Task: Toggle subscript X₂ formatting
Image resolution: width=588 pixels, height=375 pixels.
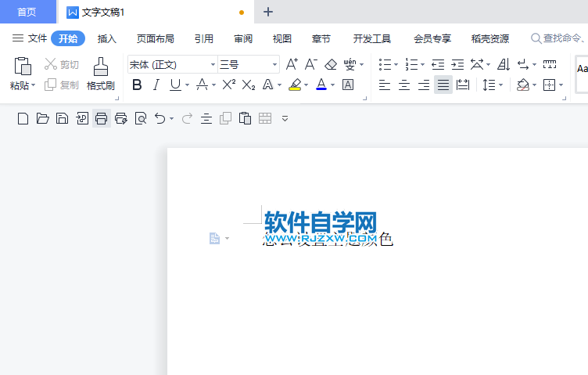Action: point(248,85)
